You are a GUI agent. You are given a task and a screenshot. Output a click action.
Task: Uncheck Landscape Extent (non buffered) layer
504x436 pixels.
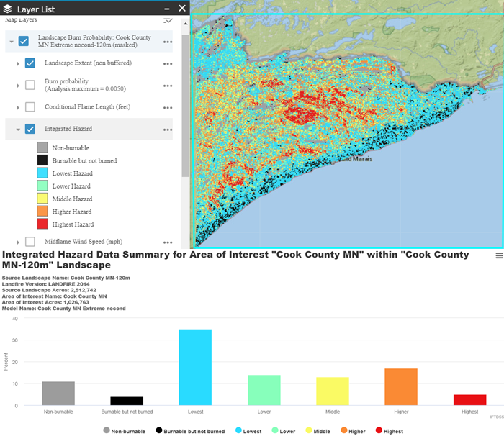coord(30,63)
